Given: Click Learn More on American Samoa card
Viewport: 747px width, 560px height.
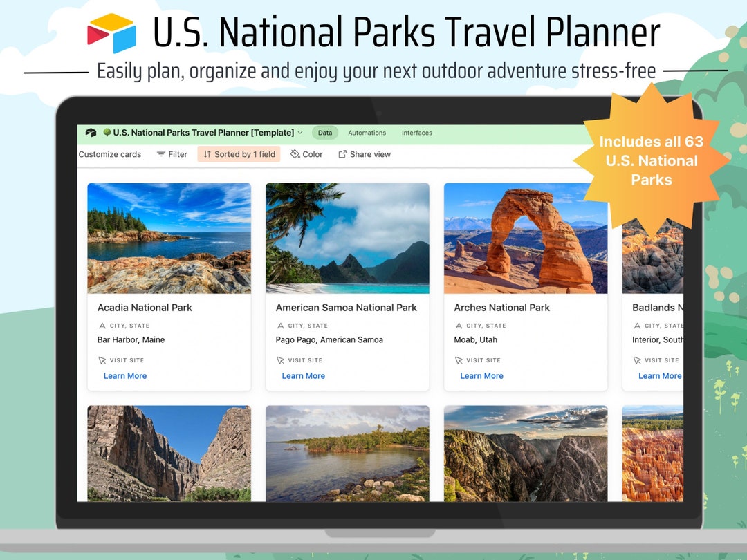Looking at the screenshot, I should (303, 375).
